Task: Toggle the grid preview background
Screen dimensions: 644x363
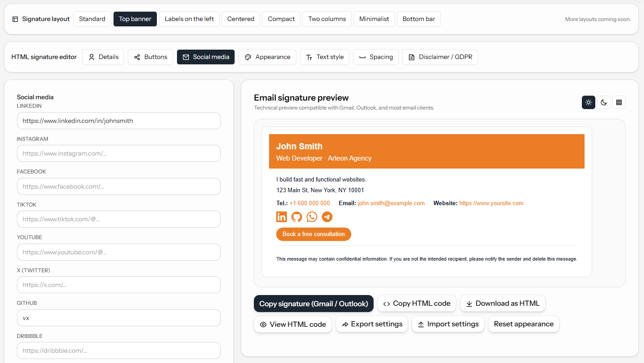Action: (x=619, y=102)
